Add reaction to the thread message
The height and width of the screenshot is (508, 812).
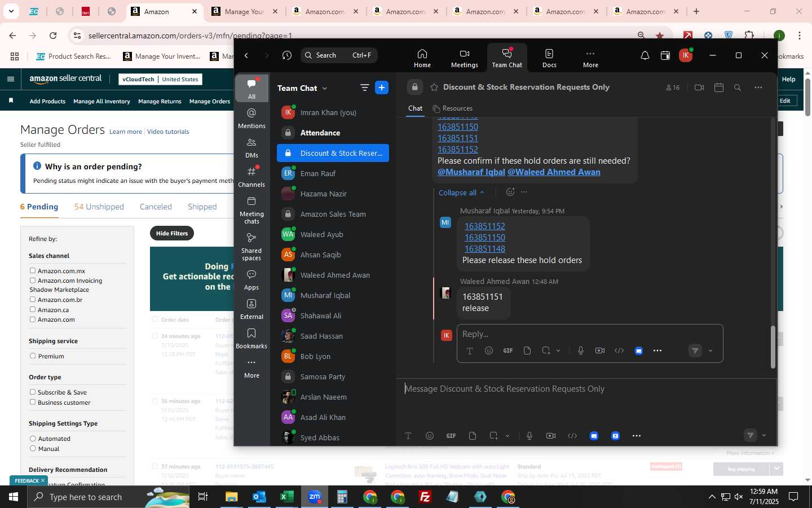click(510, 192)
